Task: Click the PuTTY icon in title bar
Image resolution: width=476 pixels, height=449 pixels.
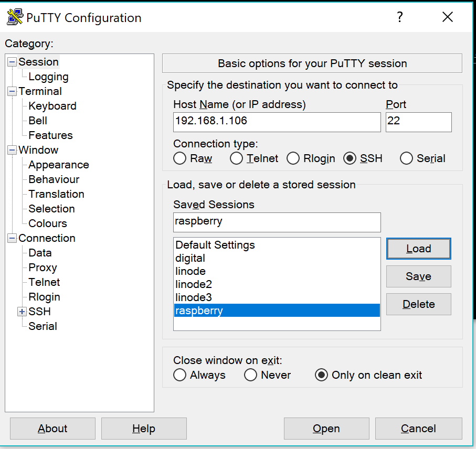Action: [15, 17]
